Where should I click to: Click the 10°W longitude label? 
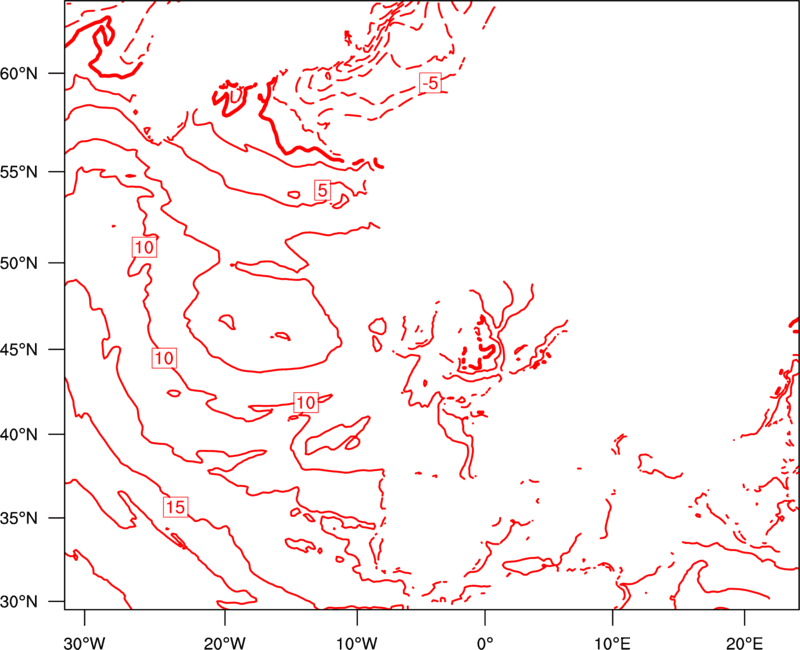[357, 643]
